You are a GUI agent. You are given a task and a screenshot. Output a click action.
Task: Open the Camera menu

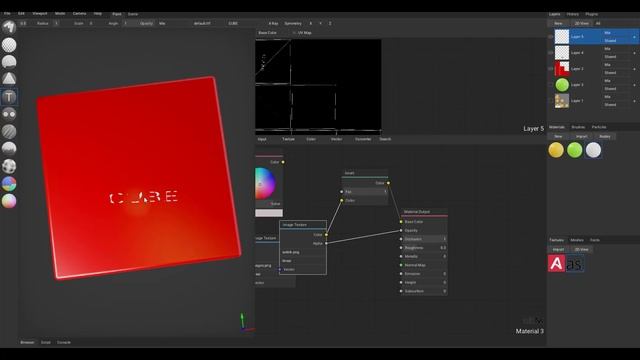click(79, 13)
